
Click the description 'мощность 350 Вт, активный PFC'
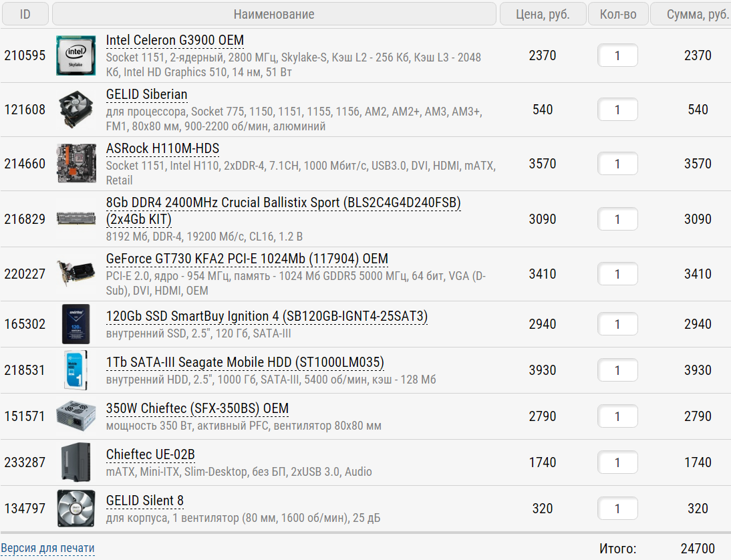(x=243, y=426)
